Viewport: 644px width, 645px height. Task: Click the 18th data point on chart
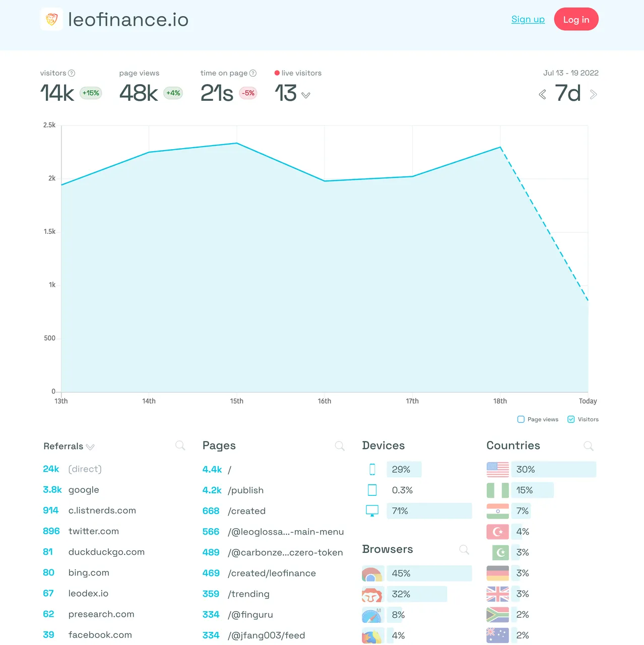(x=500, y=147)
